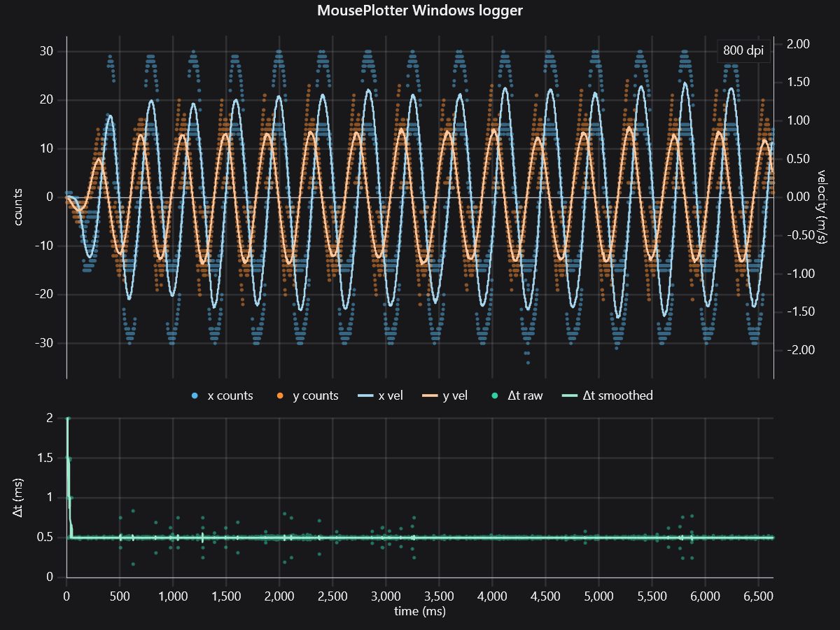Toggle the y counts legend entry

click(307, 395)
